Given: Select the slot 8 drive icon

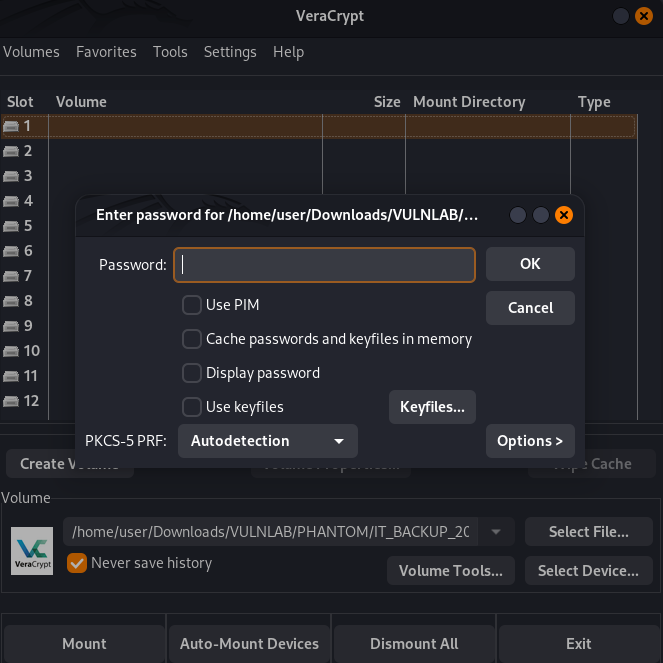Looking at the screenshot, I should (x=11, y=301).
